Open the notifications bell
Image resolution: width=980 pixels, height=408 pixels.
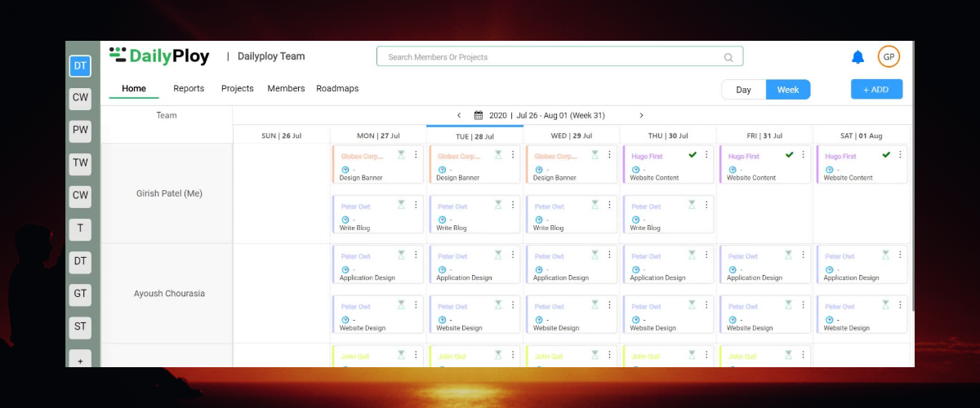[x=857, y=57]
